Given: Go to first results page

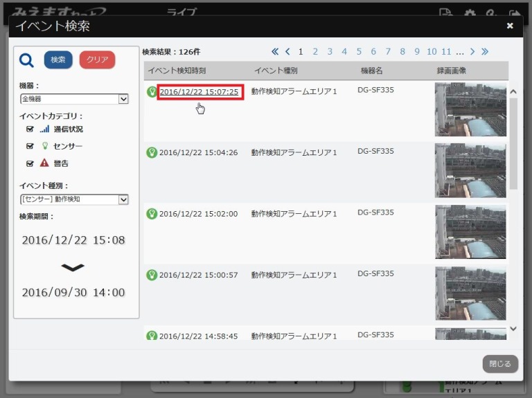Looking at the screenshot, I should (x=275, y=51).
